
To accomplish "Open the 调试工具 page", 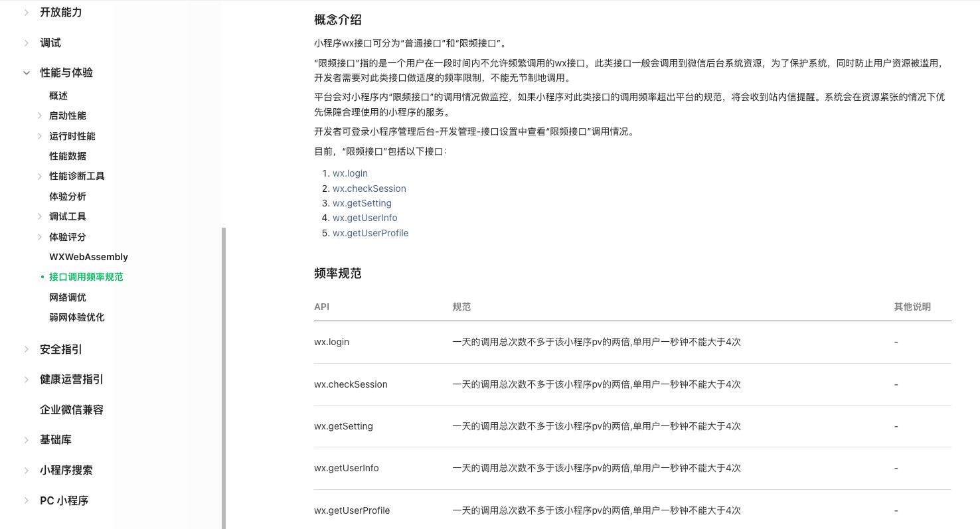I will click(68, 216).
